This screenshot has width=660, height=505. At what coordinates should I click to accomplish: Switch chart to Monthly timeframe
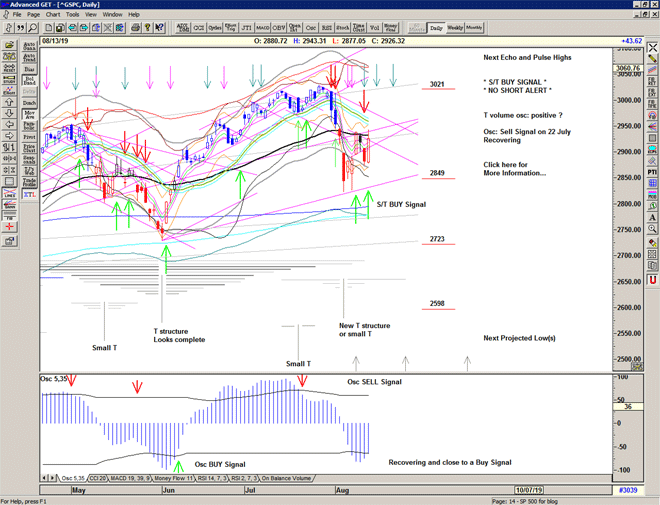point(474,28)
